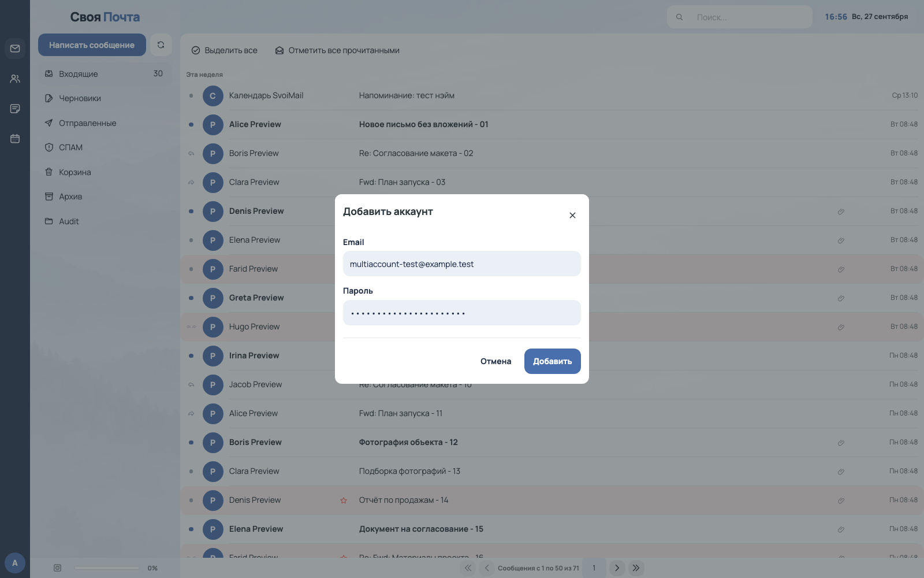Mark all as read with Отметить все прочитанными
This screenshot has height=578, width=924.
pos(337,50)
